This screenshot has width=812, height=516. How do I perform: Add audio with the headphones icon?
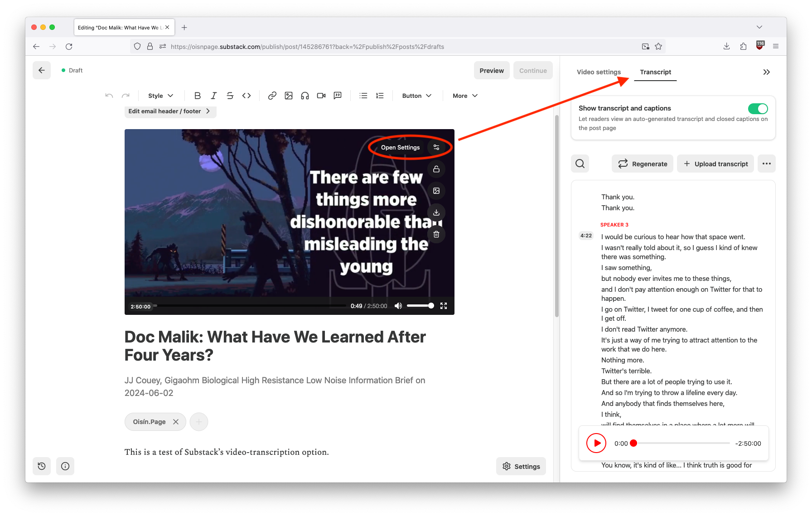pyautogui.click(x=305, y=96)
